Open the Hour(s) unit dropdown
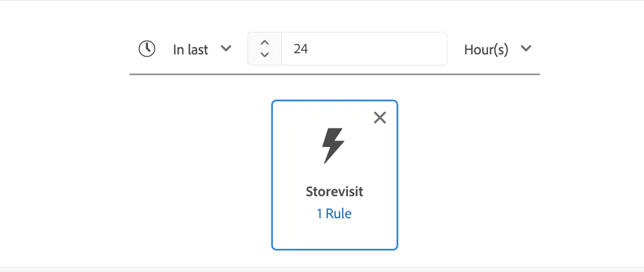The image size is (644, 272). coord(498,49)
